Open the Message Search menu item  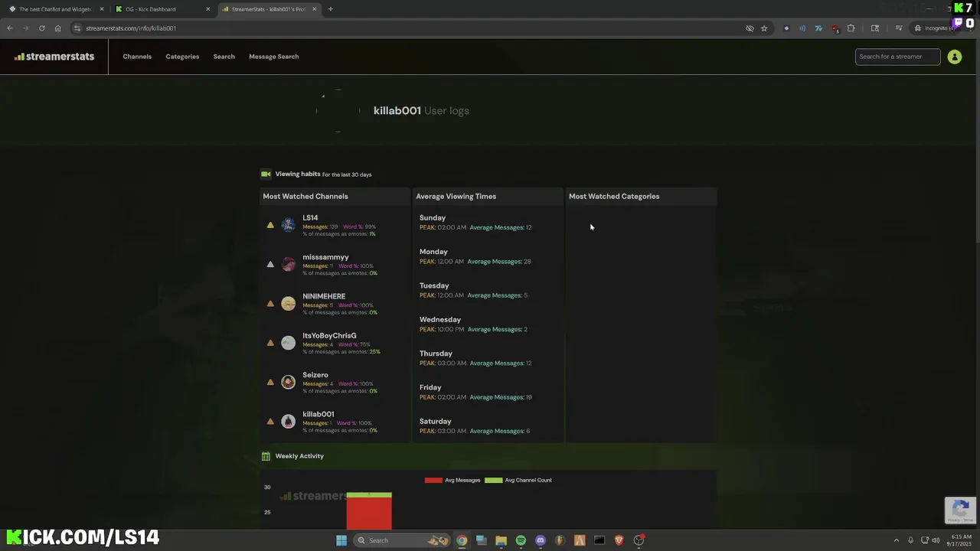click(x=273, y=57)
